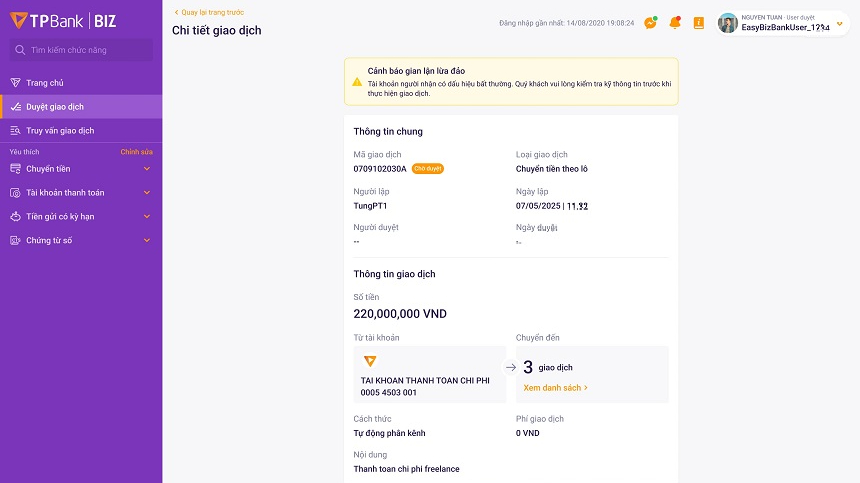The height and width of the screenshot is (483, 860).
Task: Open the user account dropdown arrow
Action: 839,24
